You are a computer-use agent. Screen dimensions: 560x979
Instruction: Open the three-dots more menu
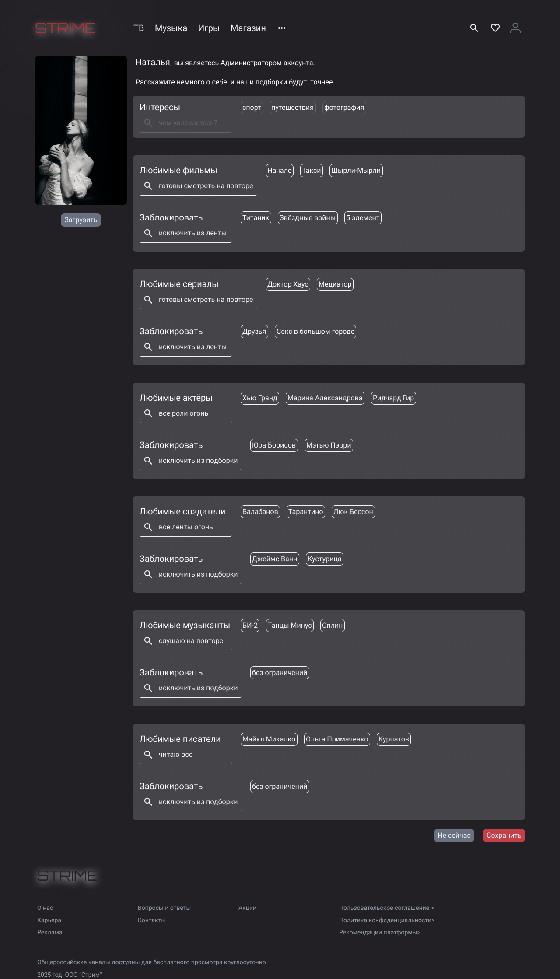point(282,28)
